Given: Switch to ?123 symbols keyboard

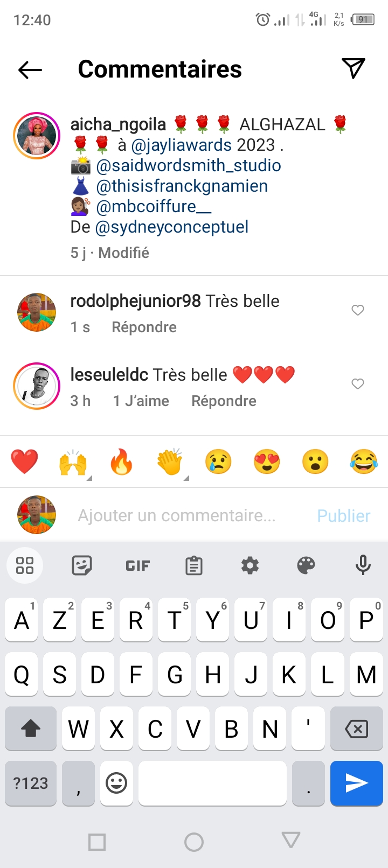Looking at the screenshot, I should (x=31, y=783).
